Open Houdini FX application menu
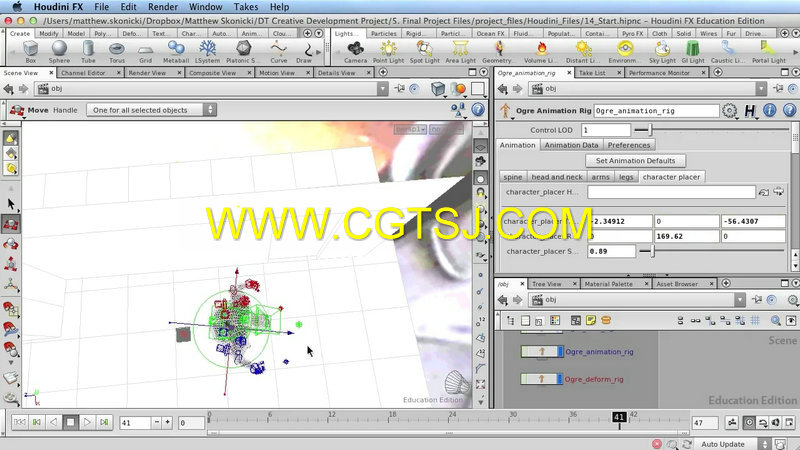 (x=58, y=7)
